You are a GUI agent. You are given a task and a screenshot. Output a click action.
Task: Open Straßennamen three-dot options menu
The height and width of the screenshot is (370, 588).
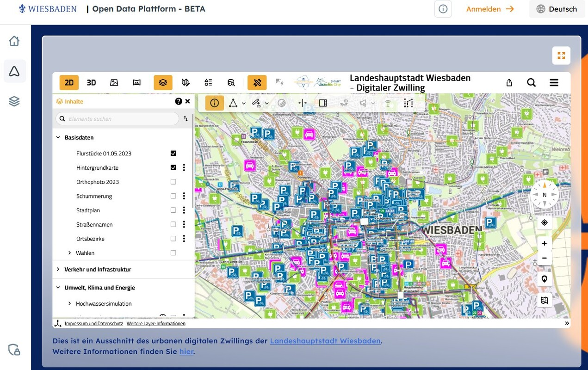[184, 224]
